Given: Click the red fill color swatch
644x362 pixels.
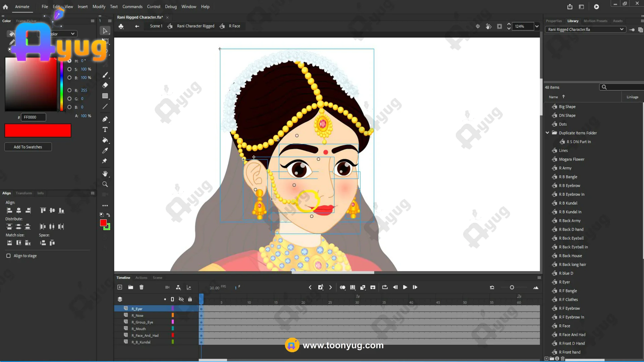Looking at the screenshot, I should pyautogui.click(x=103, y=223).
